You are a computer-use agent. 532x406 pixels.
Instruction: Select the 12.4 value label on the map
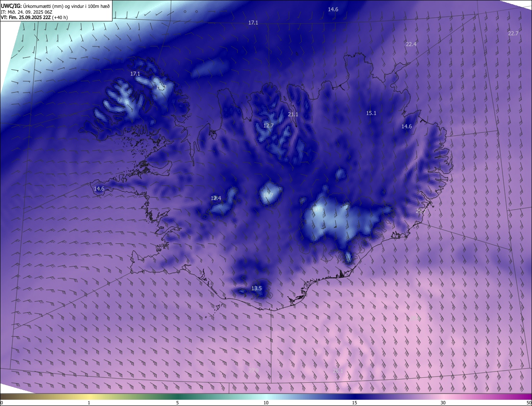coord(216,198)
